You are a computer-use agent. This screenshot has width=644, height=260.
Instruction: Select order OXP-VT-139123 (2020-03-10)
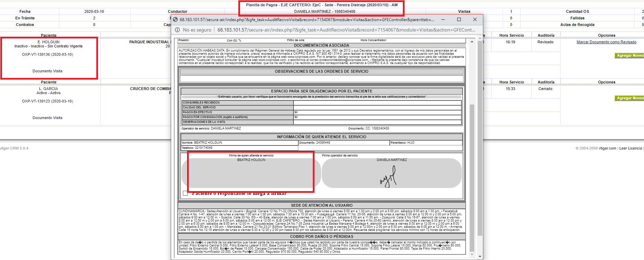pyautogui.click(x=47, y=101)
